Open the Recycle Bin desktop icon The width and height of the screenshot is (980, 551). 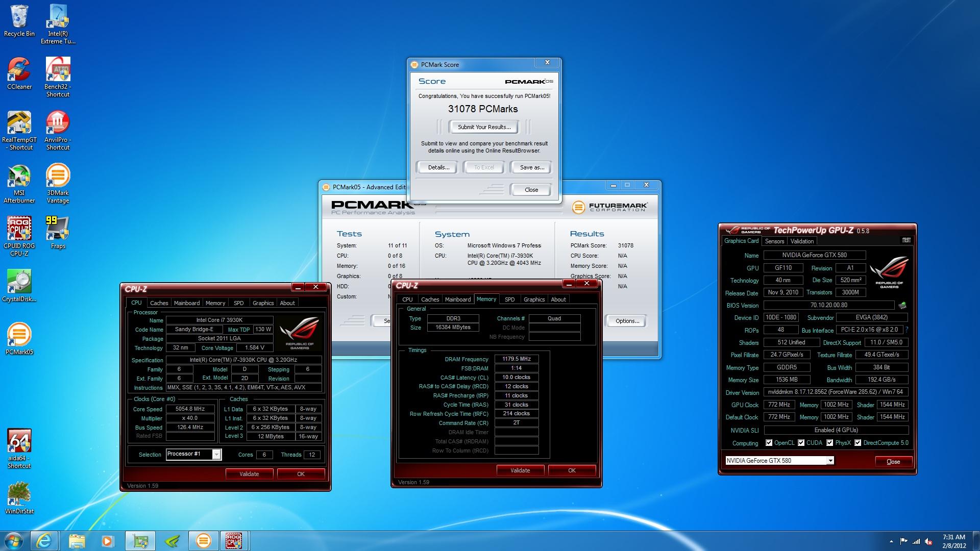[19, 21]
